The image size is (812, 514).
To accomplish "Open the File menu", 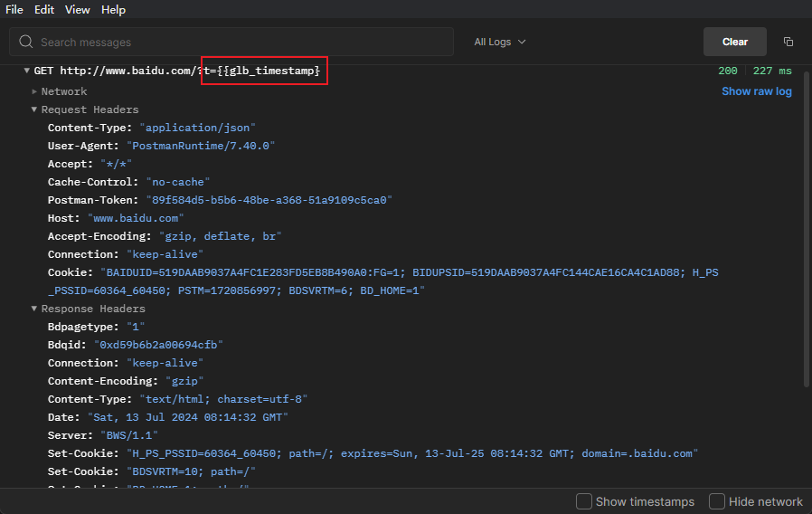I will click(x=14, y=10).
